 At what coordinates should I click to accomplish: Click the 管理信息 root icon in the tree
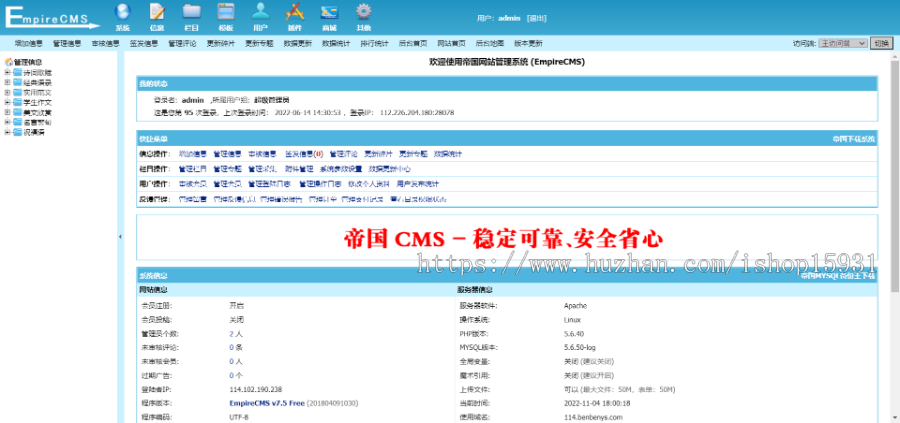9,62
